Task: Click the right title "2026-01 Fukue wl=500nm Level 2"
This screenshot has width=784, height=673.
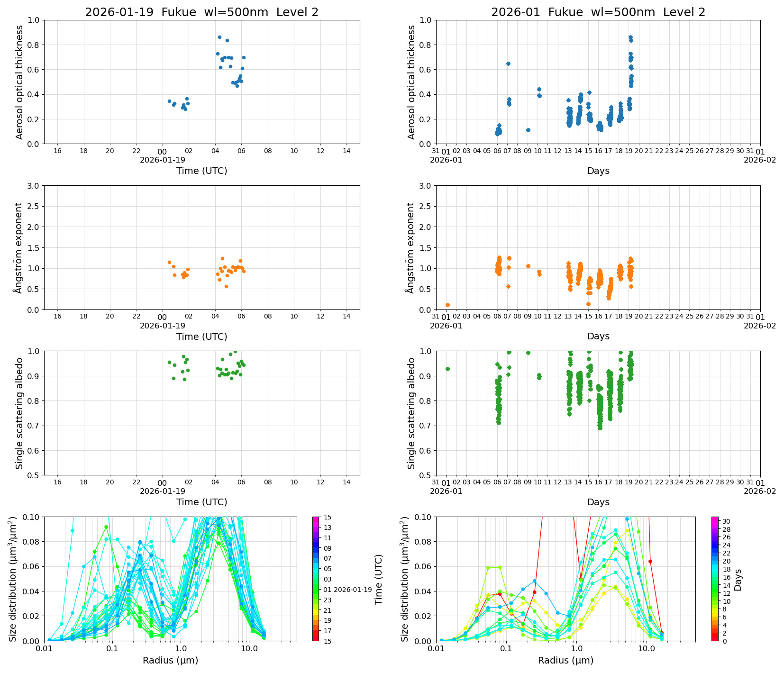Action: click(x=598, y=12)
